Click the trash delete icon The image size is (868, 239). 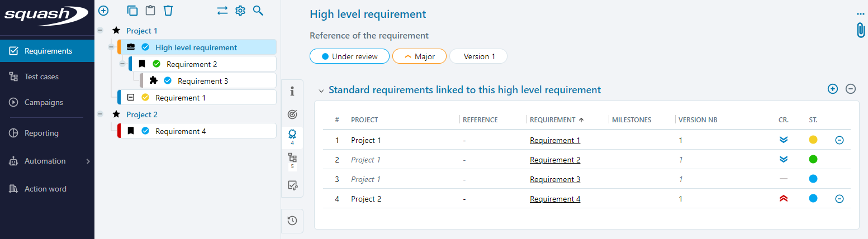pyautogui.click(x=168, y=11)
